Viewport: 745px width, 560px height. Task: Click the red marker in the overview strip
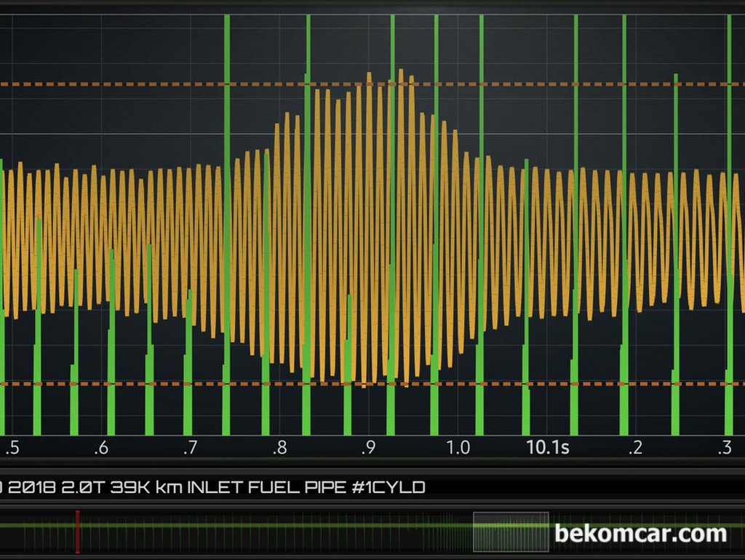pyautogui.click(x=77, y=531)
